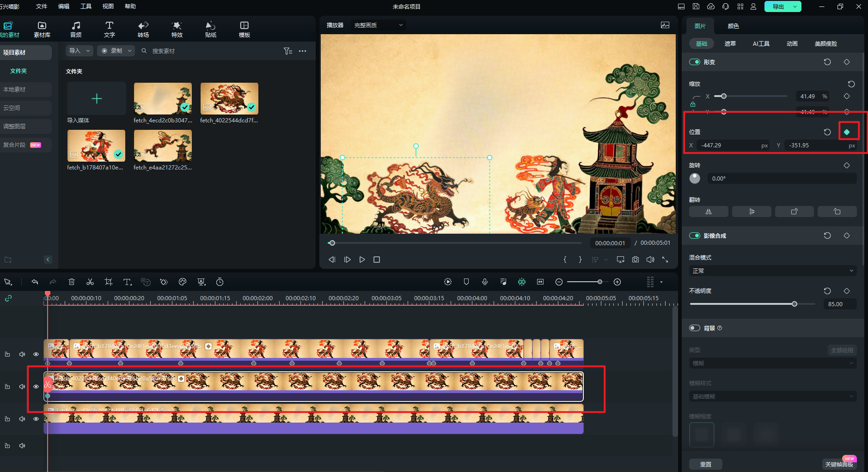Toggle the 形变 transform switch
This screenshot has width=868, height=472.
(694, 62)
